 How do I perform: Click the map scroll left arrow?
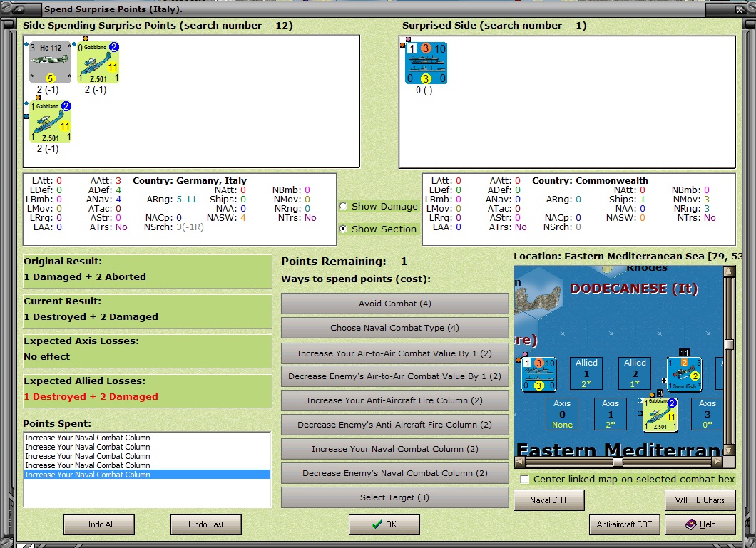pos(519,462)
